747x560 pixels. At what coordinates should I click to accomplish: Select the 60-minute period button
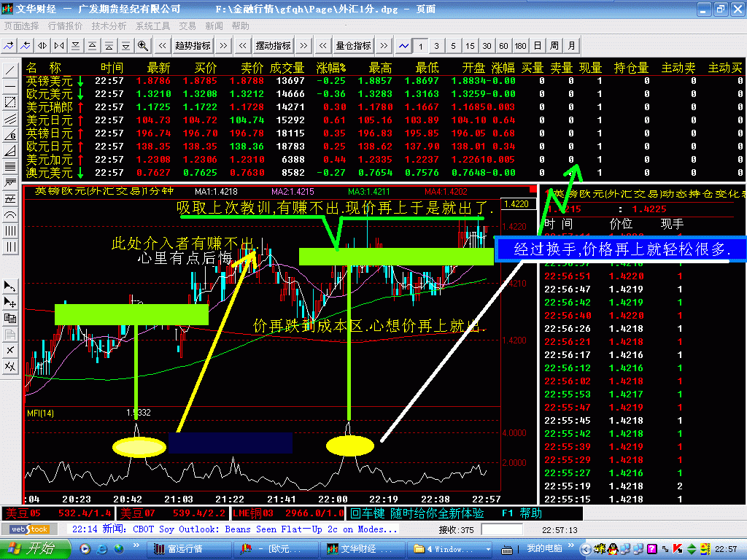(x=503, y=46)
